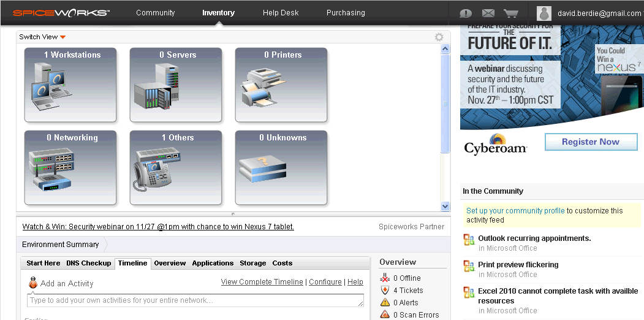Open the 0 Servers device group
This screenshot has height=320, width=644.
pyautogui.click(x=176, y=85)
